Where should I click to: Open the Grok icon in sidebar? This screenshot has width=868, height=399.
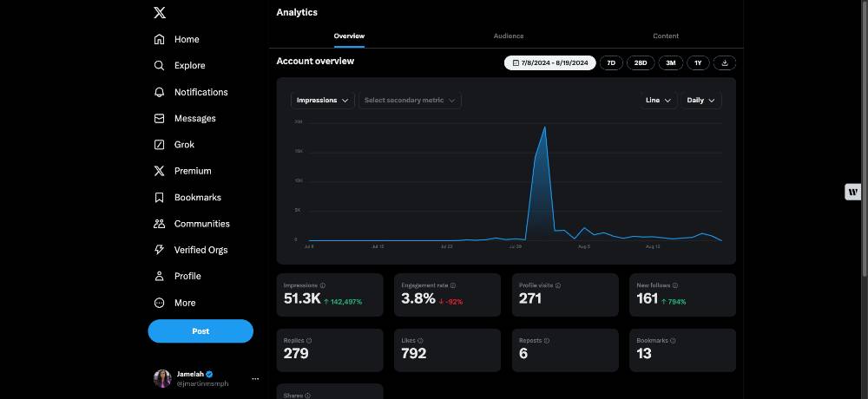click(160, 145)
